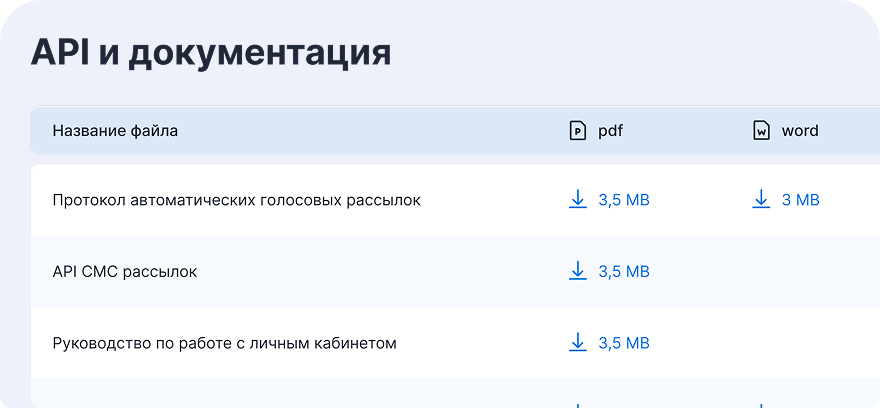The image size is (880, 408).
Task: Download pdf icon for Протокол автоматических голосовых рассылок
Action: coord(577,200)
